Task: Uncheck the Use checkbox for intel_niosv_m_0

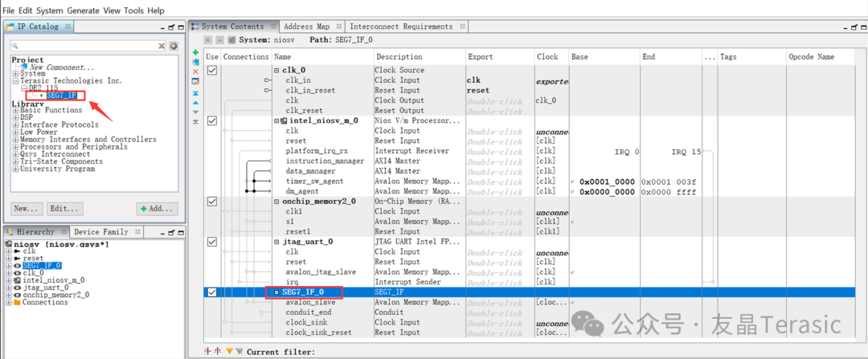Action: (212, 120)
